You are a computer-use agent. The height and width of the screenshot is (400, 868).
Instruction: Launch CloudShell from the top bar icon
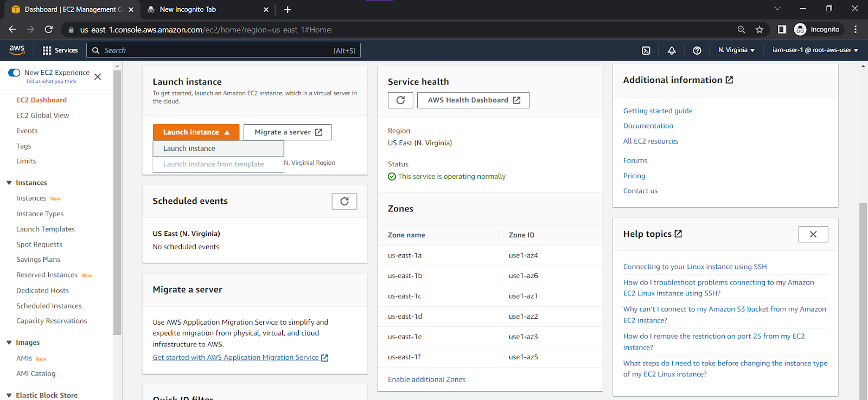coord(646,50)
